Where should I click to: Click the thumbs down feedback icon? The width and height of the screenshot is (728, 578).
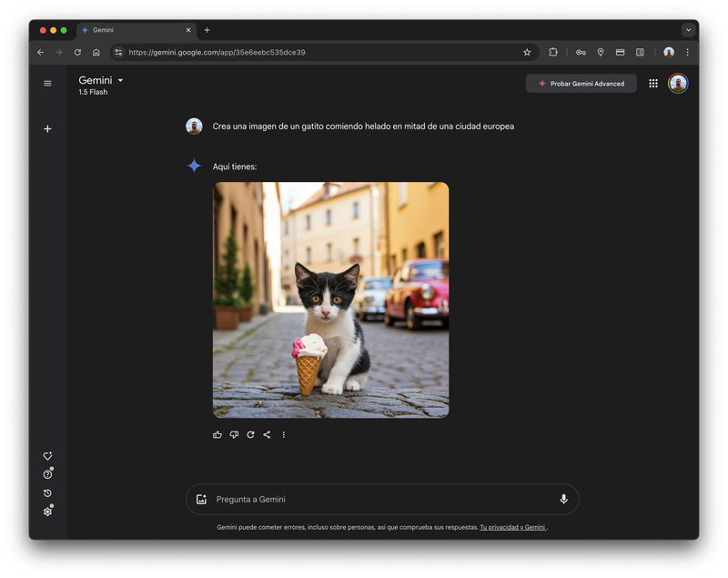[234, 435]
